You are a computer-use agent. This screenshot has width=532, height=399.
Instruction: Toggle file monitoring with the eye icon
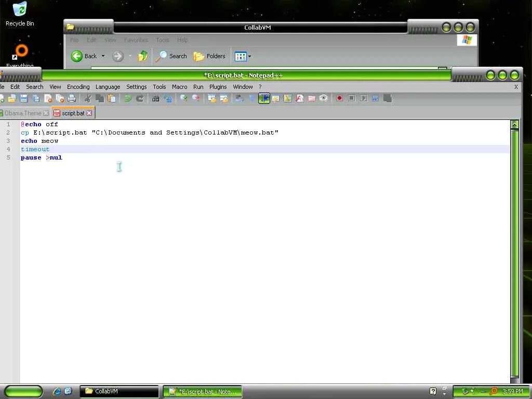[x=324, y=98]
